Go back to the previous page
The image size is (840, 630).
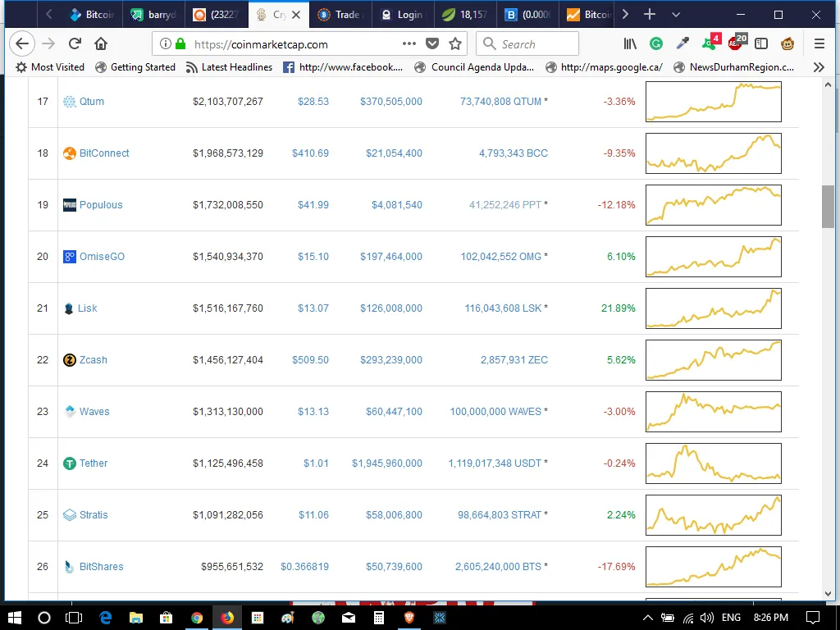coord(22,44)
